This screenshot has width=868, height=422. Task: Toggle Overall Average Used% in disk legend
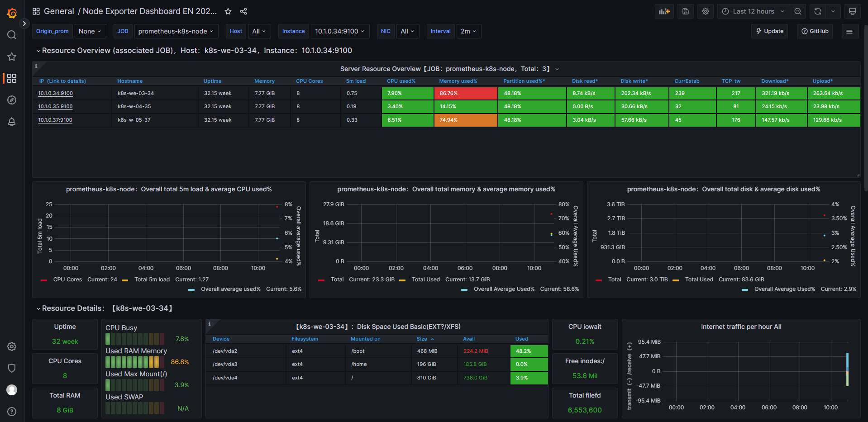pos(785,289)
